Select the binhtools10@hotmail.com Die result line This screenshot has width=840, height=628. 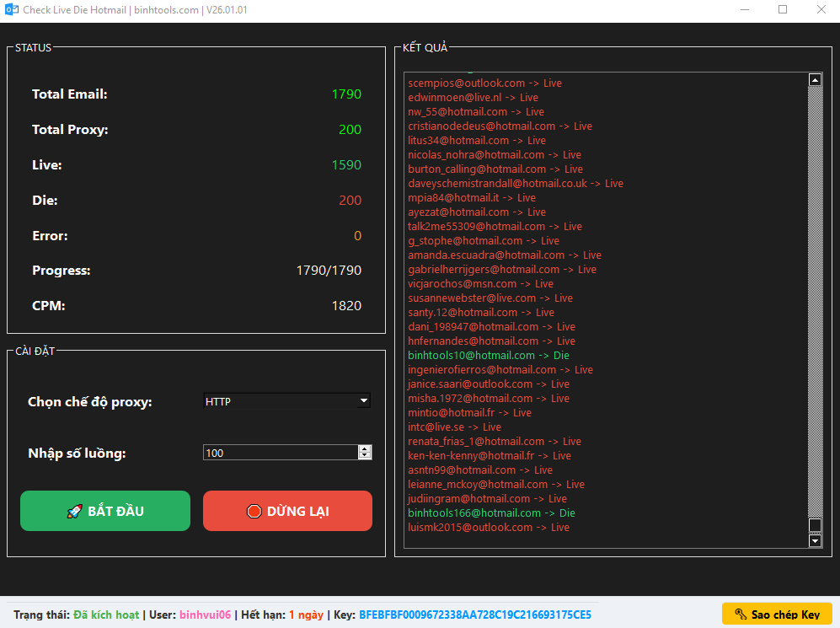(x=488, y=356)
